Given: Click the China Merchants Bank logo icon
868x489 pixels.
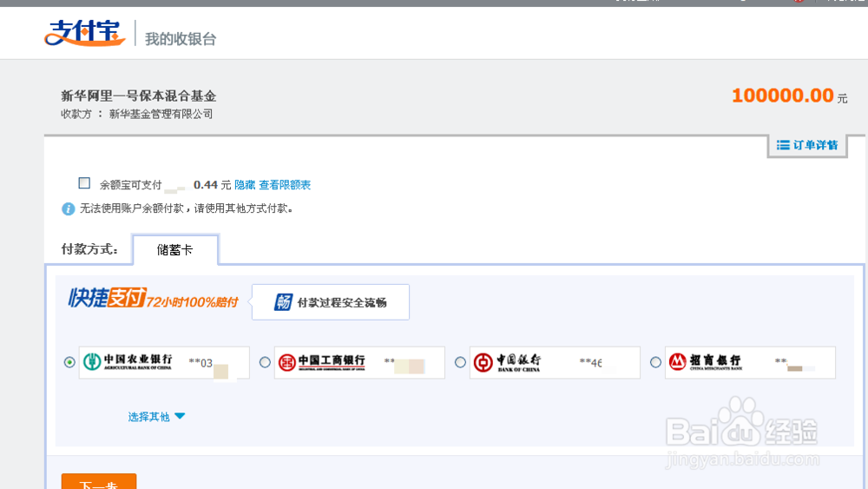Looking at the screenshot, I should pyautogui.click(x=678, y=362).
